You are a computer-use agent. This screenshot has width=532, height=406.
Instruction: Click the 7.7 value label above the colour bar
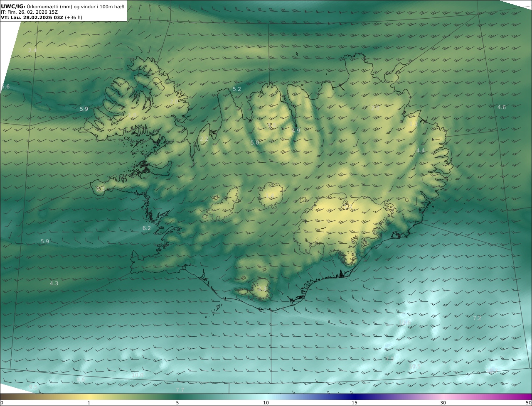pyautogui.click(x=180, y=390)
